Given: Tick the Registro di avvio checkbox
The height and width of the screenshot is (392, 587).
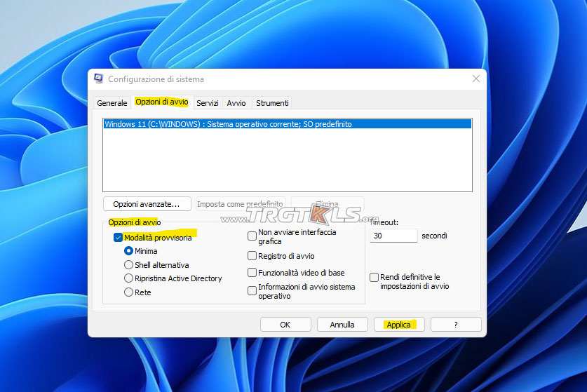Looking at the screenshot, I should (x=252, y=256).
